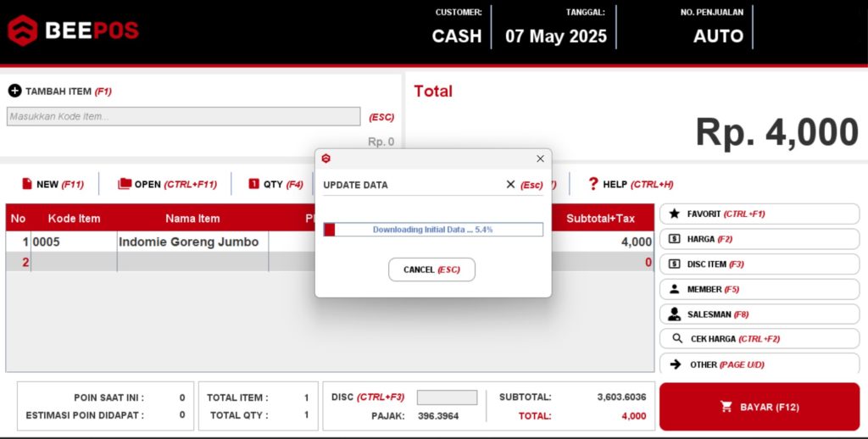Cancel the data download
Image resolution: width=868 pixels, height=439 pixels.
point(431,270)
